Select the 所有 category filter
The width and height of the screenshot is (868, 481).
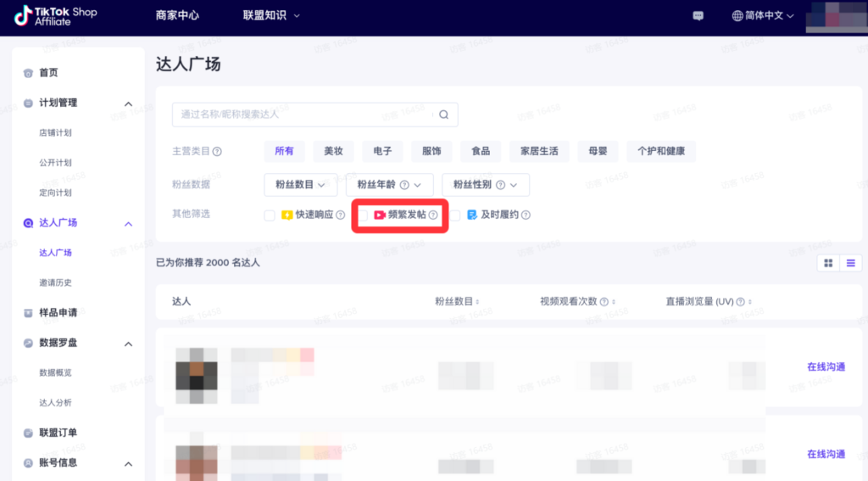284,151
